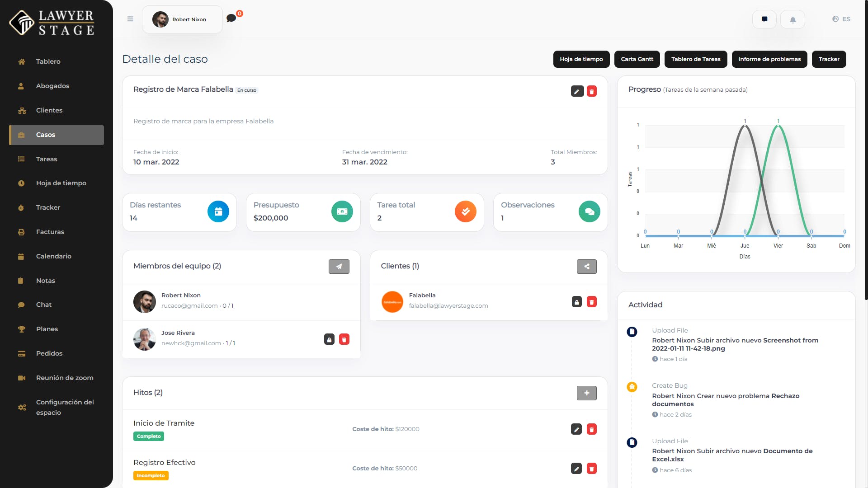Open the Informe de problemas page

click(x=769, y=59)
